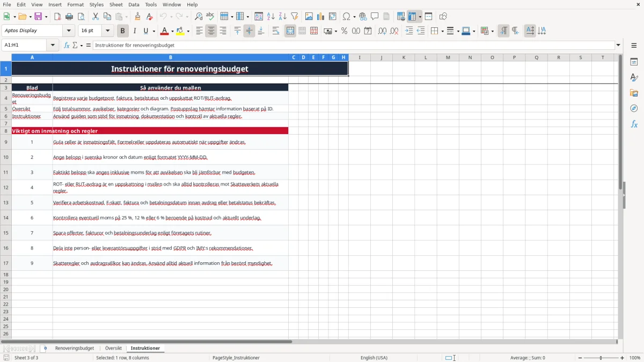Apply red font color swatch
644x362 pixels.
pos(165,31)
